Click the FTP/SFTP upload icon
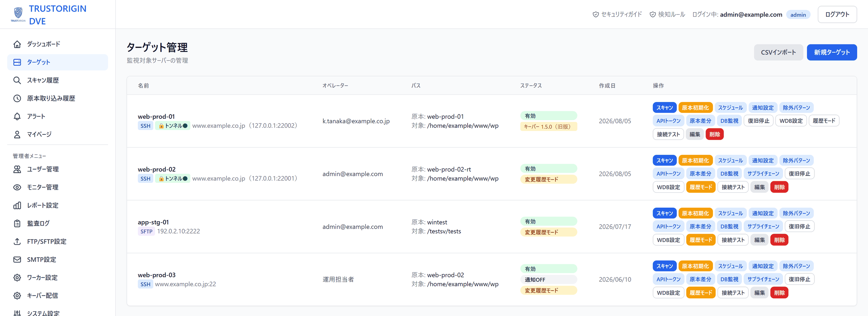This screenshot has width=868, height=316. [17, 241]
